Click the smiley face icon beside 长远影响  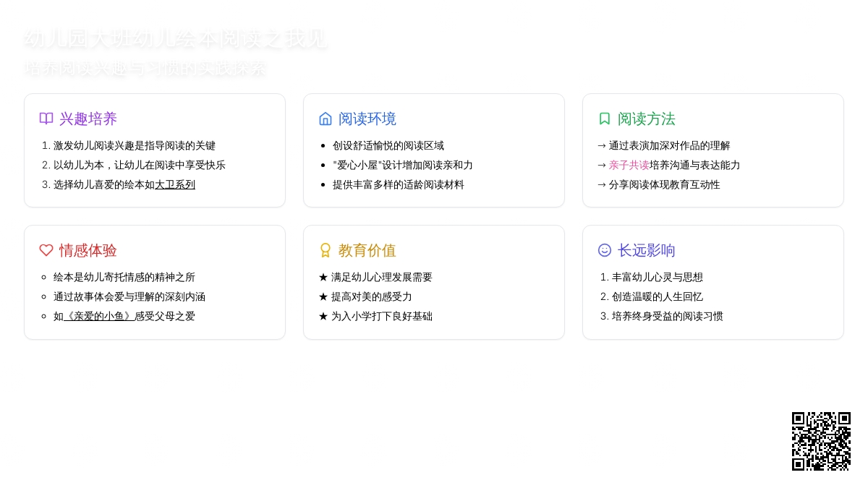click(605, 250)
